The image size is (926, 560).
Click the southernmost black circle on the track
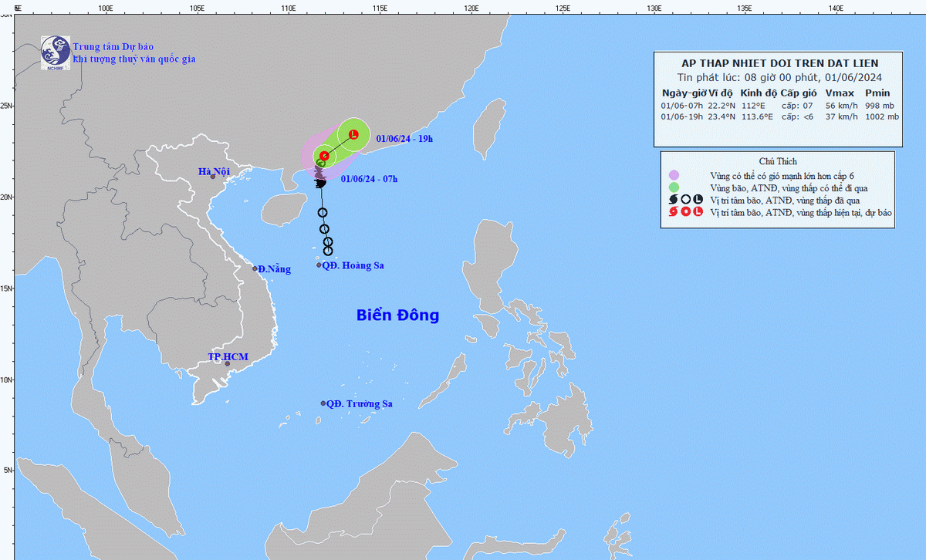(328, 251)
